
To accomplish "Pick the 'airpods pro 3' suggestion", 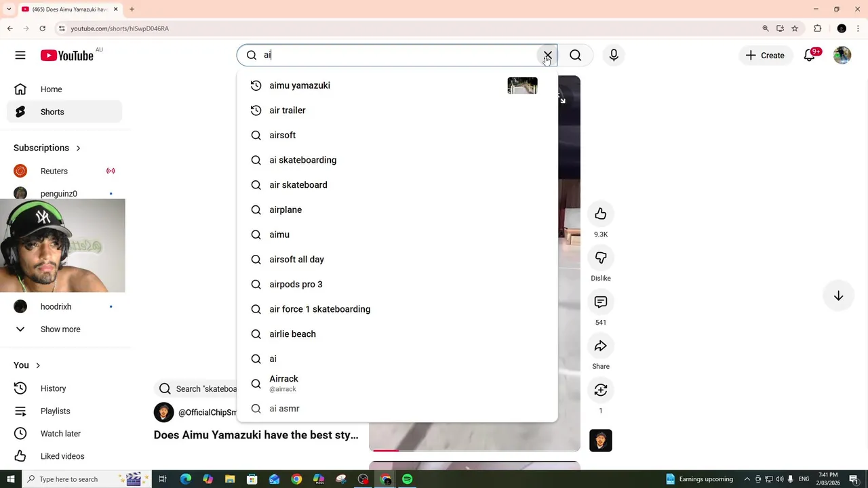I will point(397,285).
